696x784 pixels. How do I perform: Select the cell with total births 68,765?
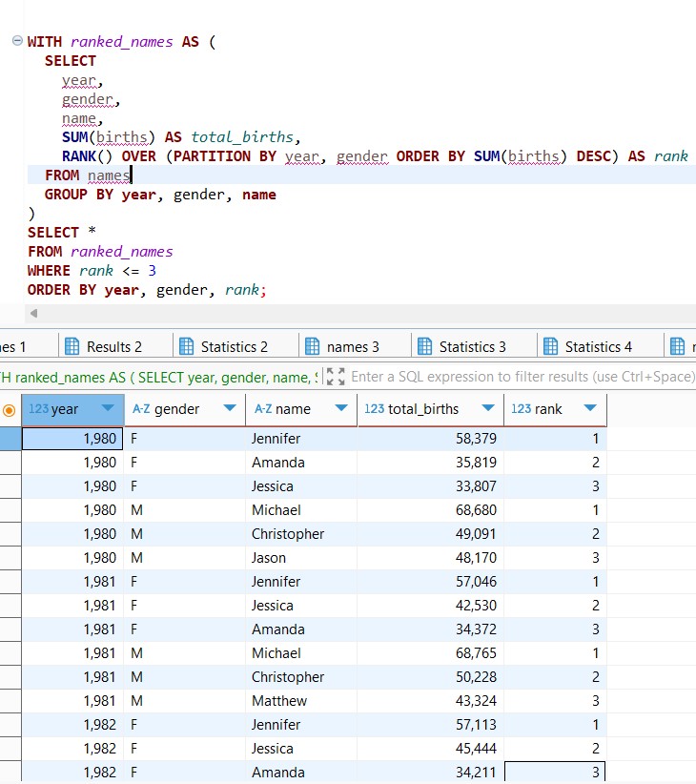click(431, 653)
